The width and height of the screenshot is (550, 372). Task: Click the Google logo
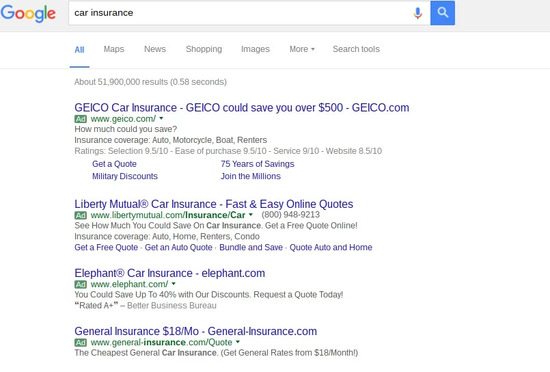(28, 13)
